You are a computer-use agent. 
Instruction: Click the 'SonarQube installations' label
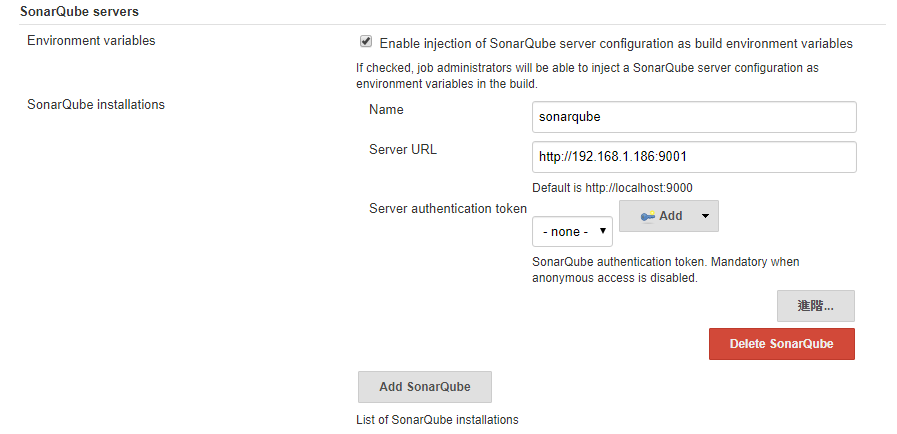coord(96,105)
